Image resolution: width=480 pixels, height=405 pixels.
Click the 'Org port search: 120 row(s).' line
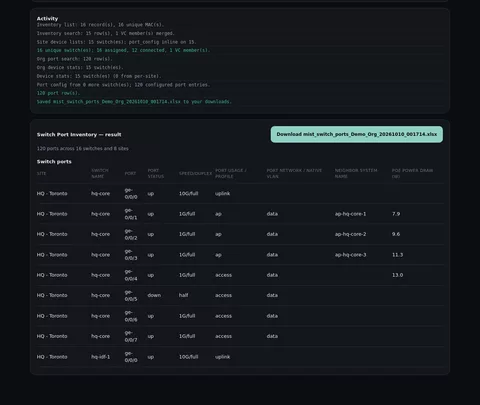[75, 59]
